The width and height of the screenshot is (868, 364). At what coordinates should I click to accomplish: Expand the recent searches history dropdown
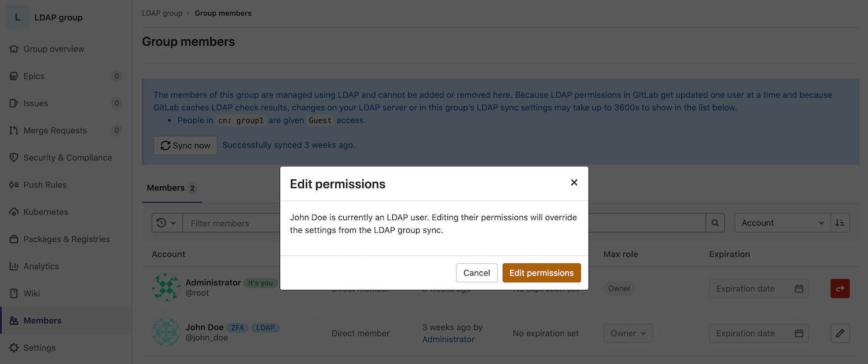pyautogui.click(x=167, y=223)
